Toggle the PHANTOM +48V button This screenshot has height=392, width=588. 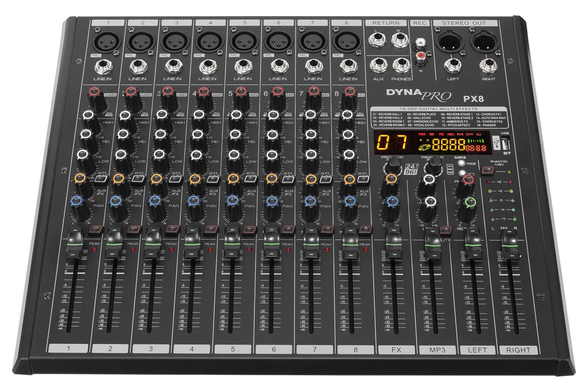(488, 170)
